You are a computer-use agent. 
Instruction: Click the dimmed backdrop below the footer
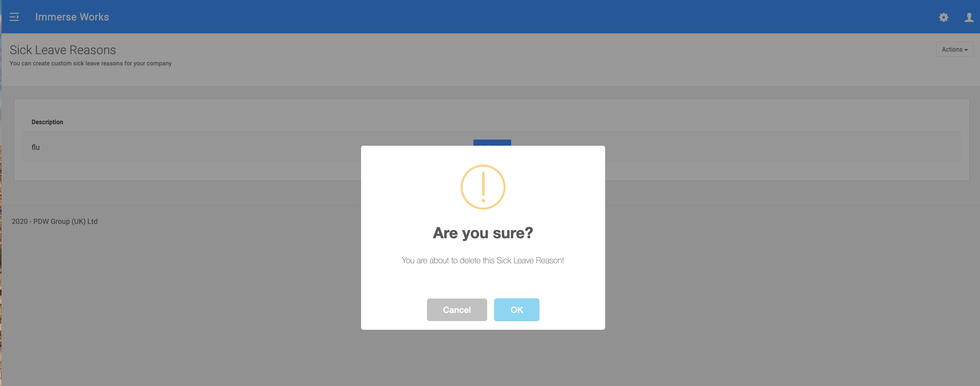179,307
